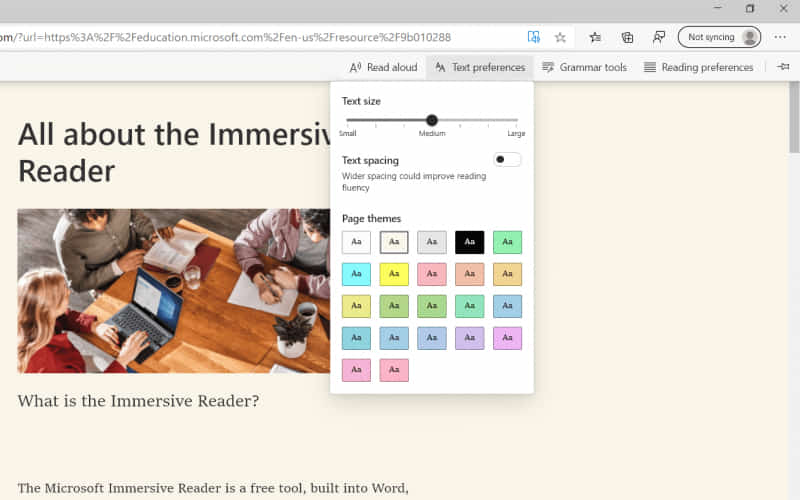Select the tan orange page theme
The image size is (800, 500).
pyautogui.click(x=507, y=274)
